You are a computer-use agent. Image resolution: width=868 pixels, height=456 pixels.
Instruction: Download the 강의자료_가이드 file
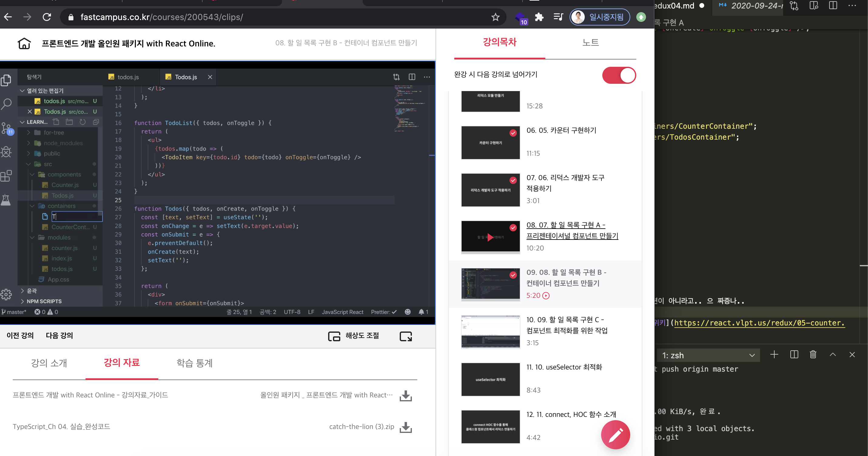[406, 396]
